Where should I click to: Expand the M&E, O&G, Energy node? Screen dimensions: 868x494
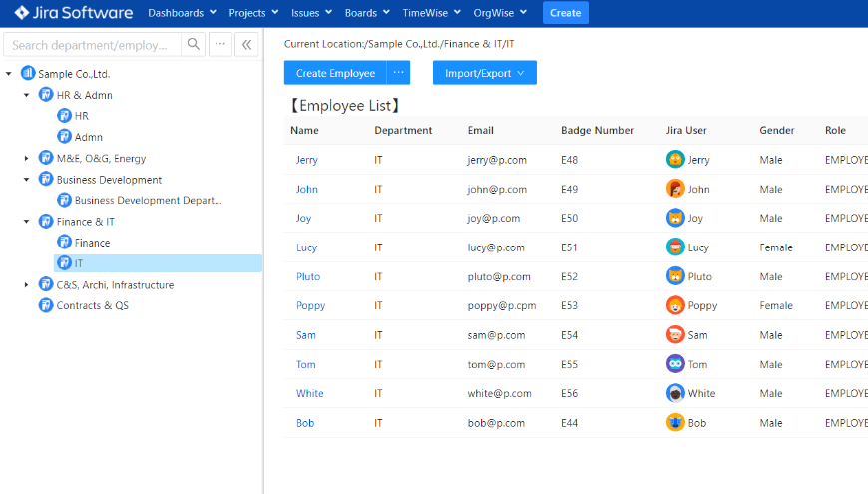(27, 158)
